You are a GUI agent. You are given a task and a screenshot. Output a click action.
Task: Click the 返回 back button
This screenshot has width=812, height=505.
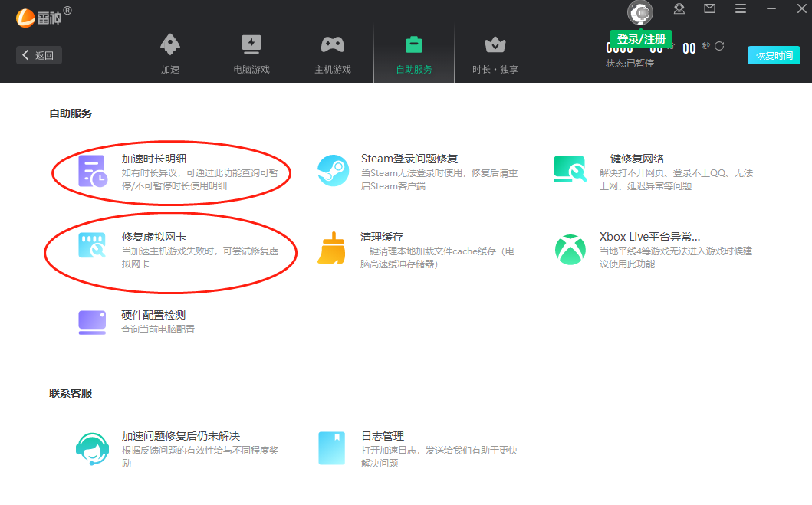(x=39, y=55)
